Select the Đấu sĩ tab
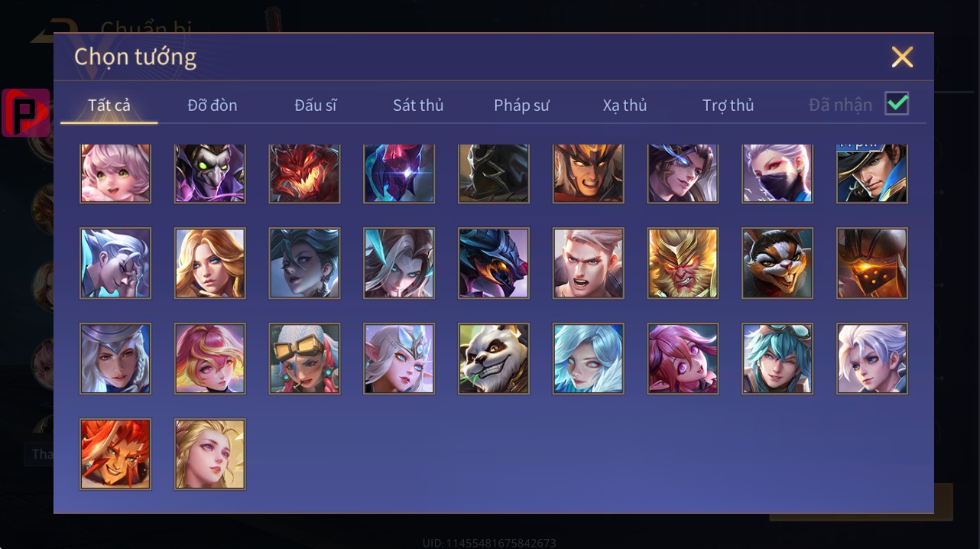This screenshot has height=549, width=980. pos(316,105)
